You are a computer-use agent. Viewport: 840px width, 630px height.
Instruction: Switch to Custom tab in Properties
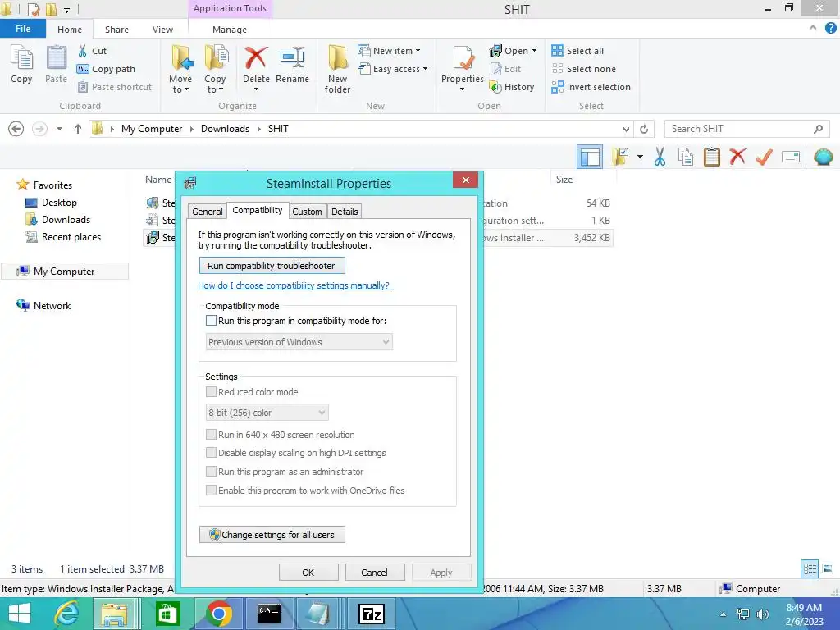click(x=307, y=211)
